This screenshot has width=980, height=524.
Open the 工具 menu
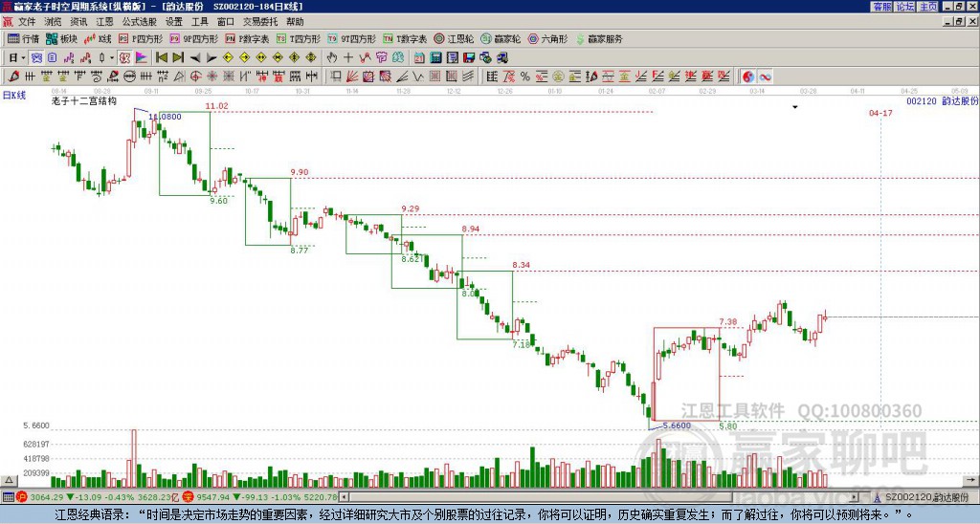[x=199, y=22]
